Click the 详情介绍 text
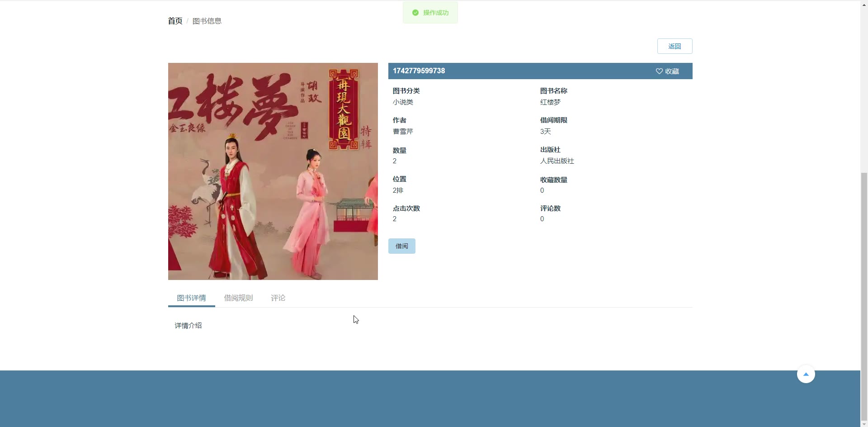Viewport: 868px width, 427px height. coord(188,326)
